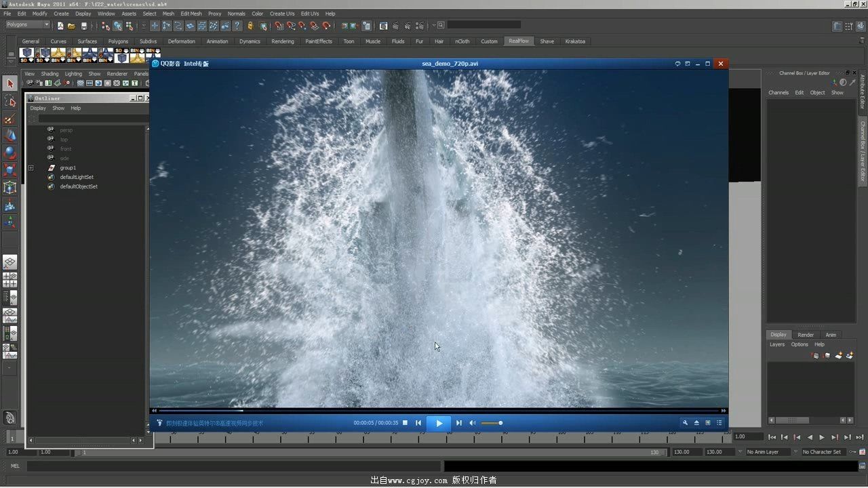Mute the QQ player volume speaker
Image resolution: width=868 pixels, height=488 pixels.
coord(473,423)
